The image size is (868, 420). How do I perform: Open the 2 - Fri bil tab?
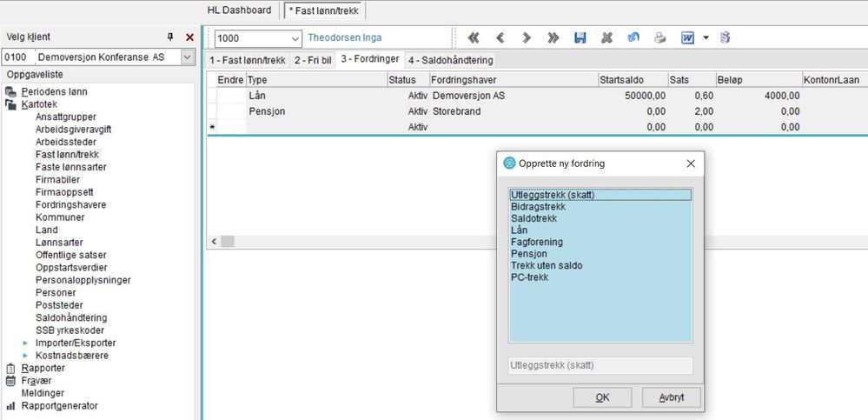pos(313,60)
